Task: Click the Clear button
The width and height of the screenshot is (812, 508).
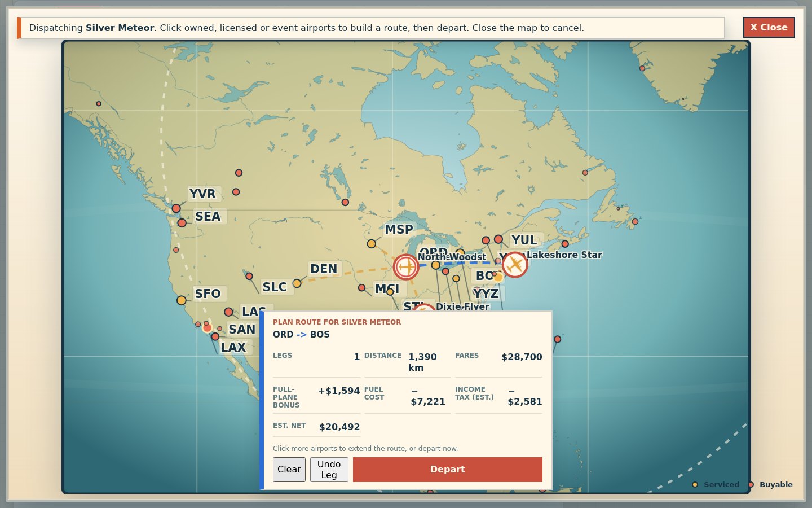Action: [289, 470]
